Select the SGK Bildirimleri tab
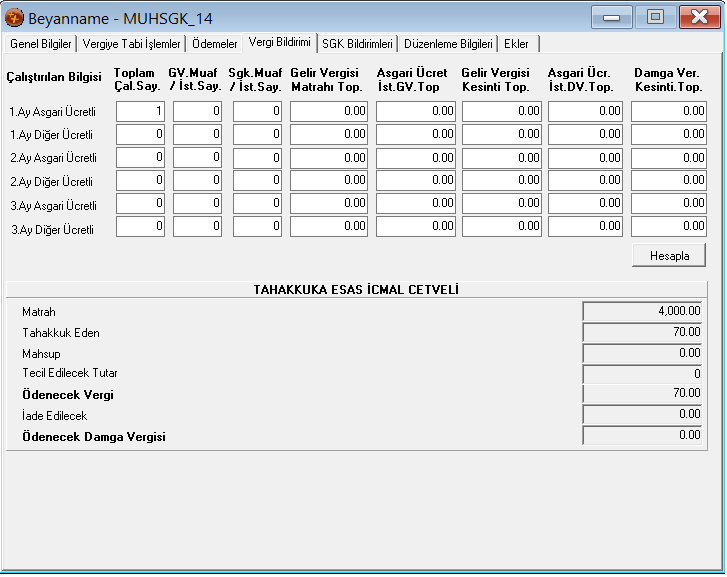The image size is (727, 577). pyautogui.click(x=357, y=44)
